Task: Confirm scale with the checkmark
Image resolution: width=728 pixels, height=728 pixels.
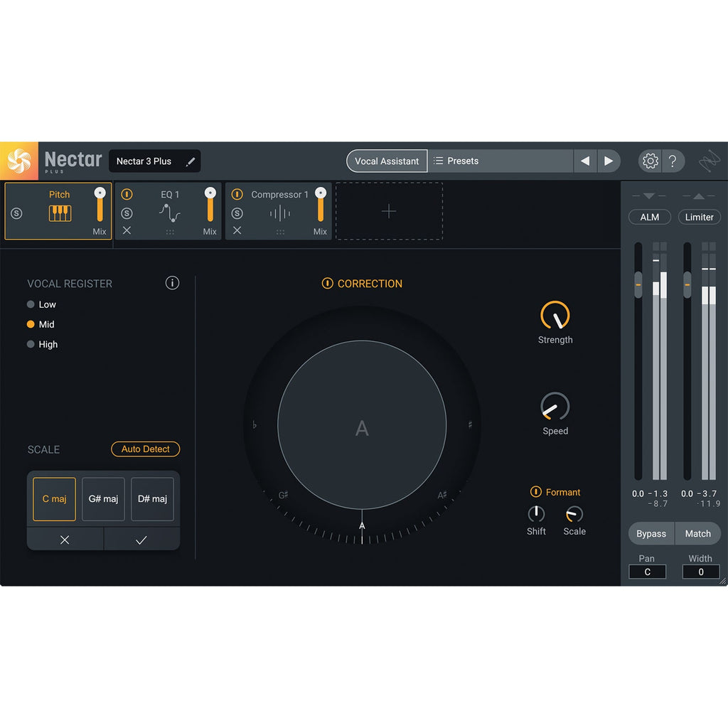Action: pos(141,540)
